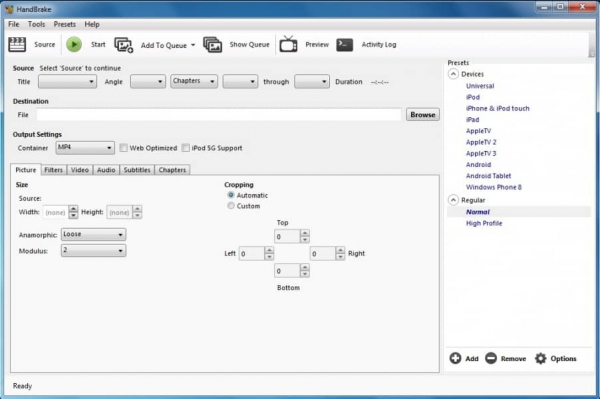Select the iPhone & iPod touch preset
Viewport: 600px width, 399px height.
point(497,108)
